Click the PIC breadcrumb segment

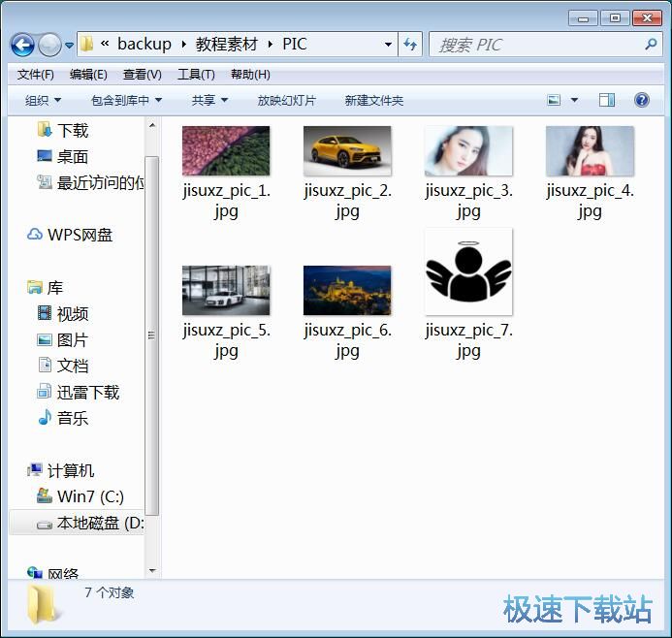(x=295, y=44)
